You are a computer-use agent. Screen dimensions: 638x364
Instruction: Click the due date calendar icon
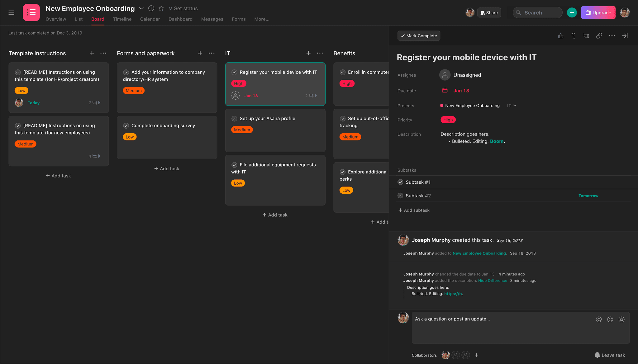445,91
